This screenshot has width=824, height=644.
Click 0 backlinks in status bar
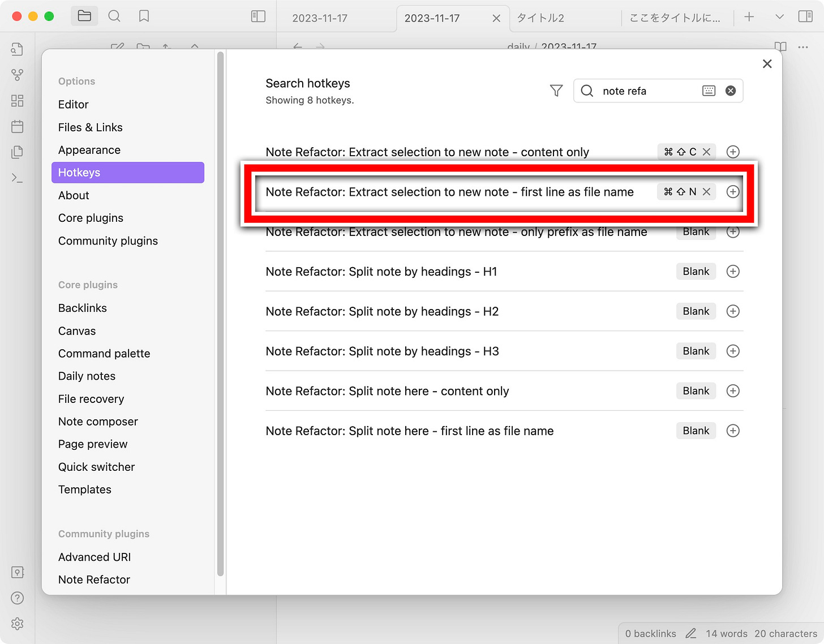coord(651,634)
